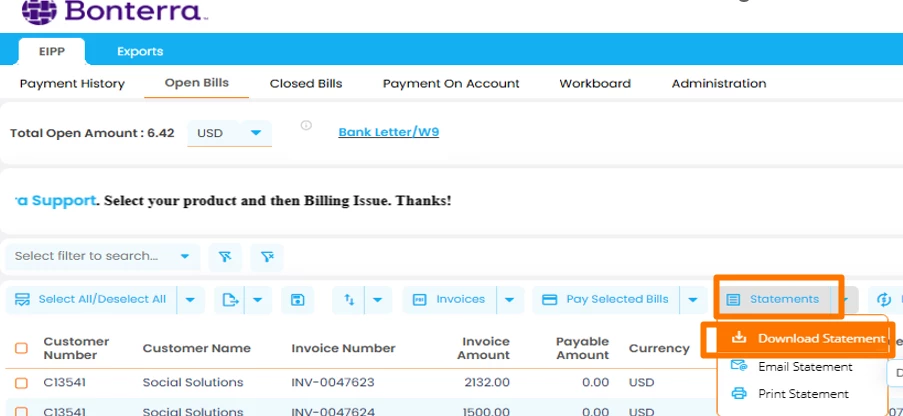903x416 pixels.
Task: Open the Administration section
Action: [719, 84]
